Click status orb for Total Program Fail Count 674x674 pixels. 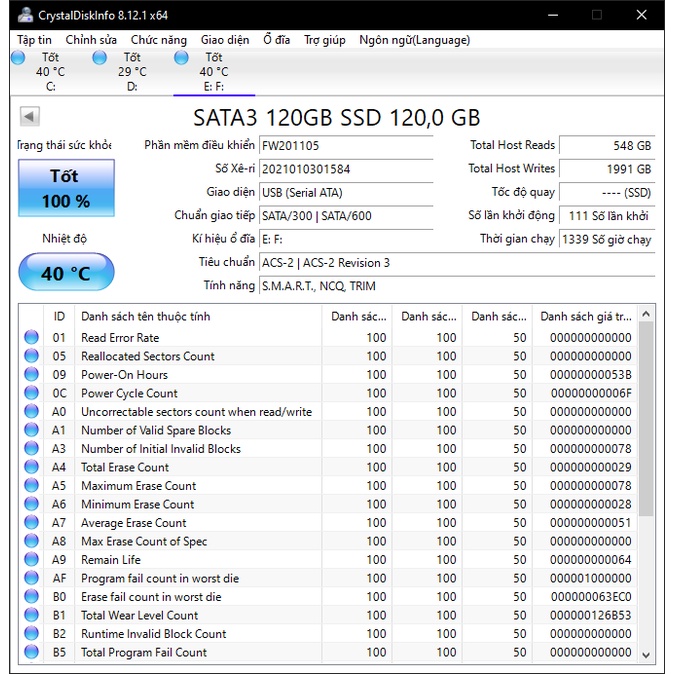(31, 651)
